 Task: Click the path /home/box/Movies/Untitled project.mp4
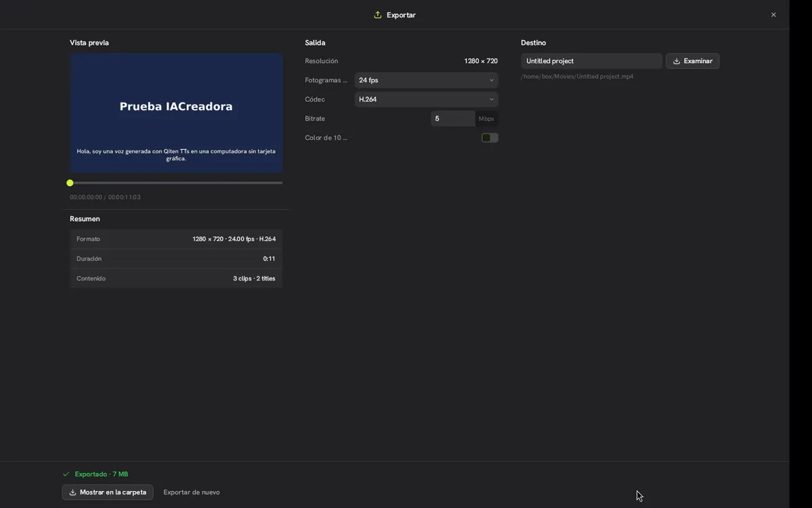(577, 77)
